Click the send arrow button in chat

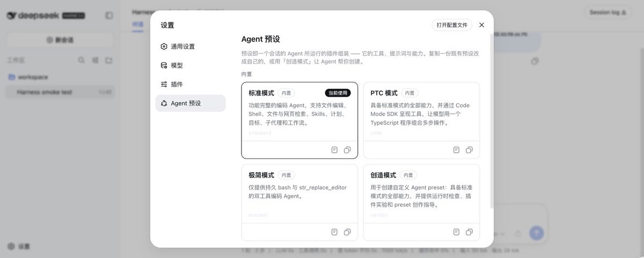pyautogui.click(x=537, y=233)
